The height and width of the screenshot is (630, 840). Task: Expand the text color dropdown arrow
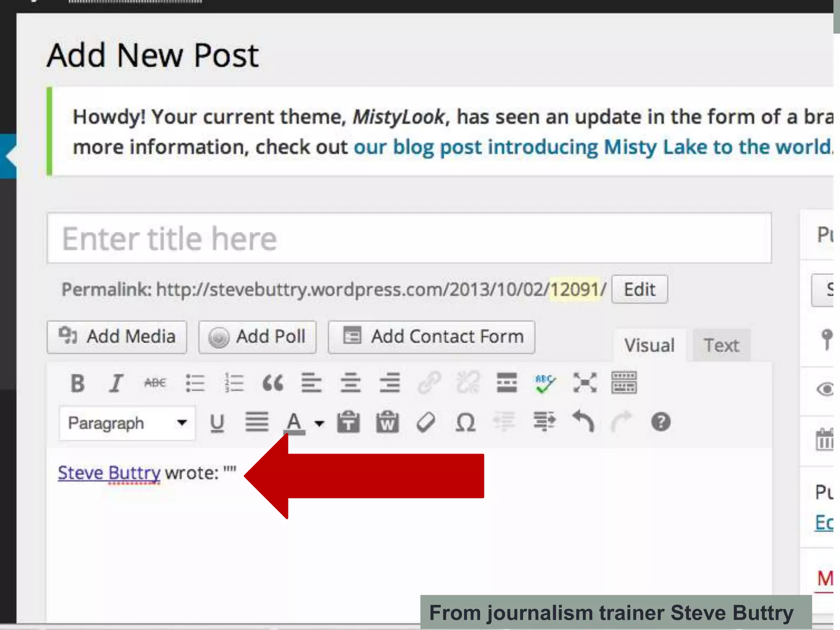click(320, 423)
